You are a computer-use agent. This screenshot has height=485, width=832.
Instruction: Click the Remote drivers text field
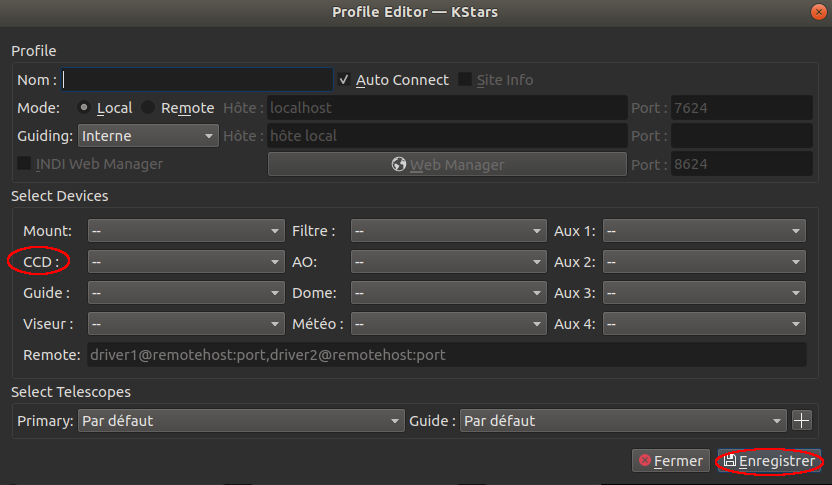point(446,355)
